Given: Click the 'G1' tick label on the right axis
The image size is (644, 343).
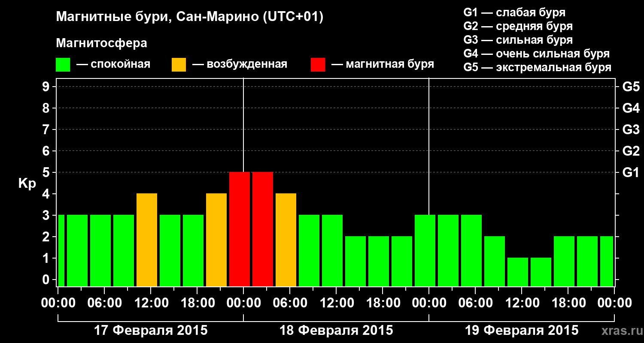Looking at the screenshot, I should click(631, 173).
